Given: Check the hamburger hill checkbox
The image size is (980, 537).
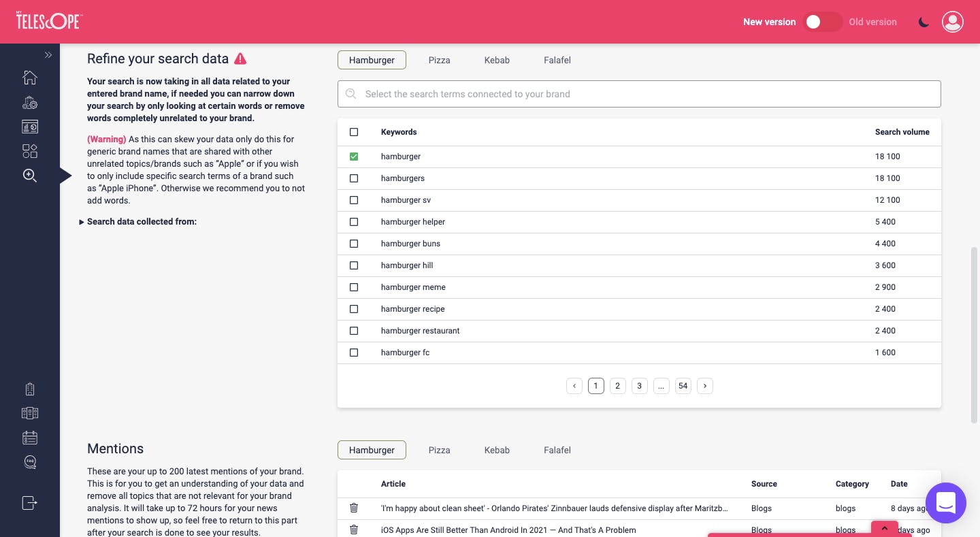Looking at the screenshot, I should point(354,265).
